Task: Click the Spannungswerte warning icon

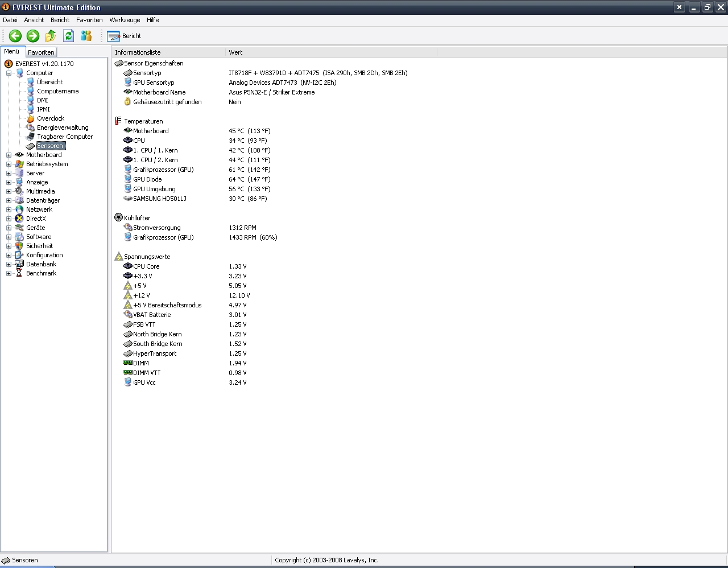Action: point(118,257)
